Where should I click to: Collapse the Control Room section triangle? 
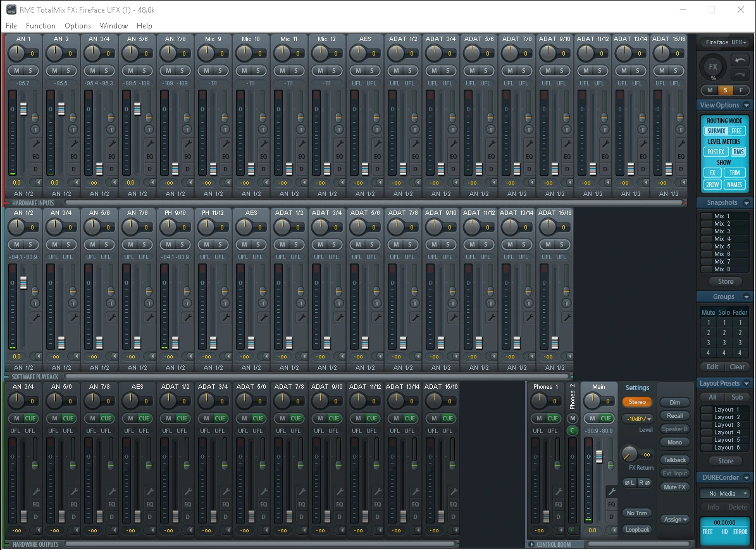(x=531, y=544)
